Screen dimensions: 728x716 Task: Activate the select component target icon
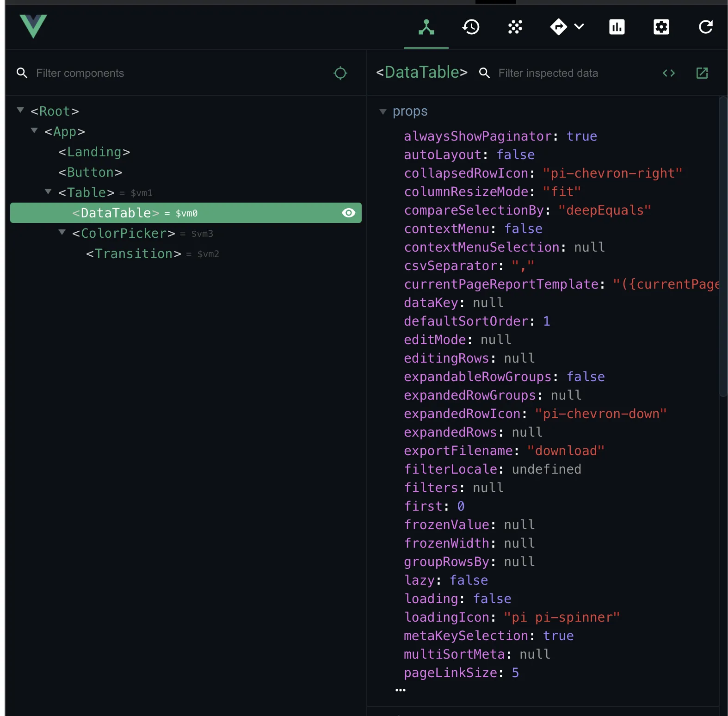pyautogui.click(x=340, y=73)
